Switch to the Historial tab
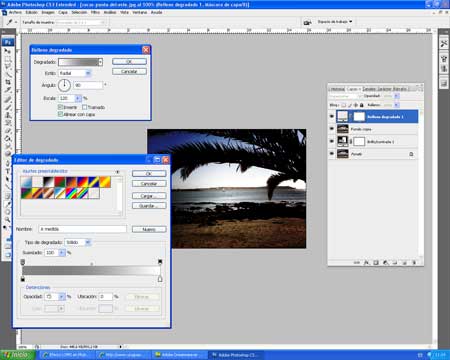The width and height of the screenshot is (450, 360). click(336, 89)
